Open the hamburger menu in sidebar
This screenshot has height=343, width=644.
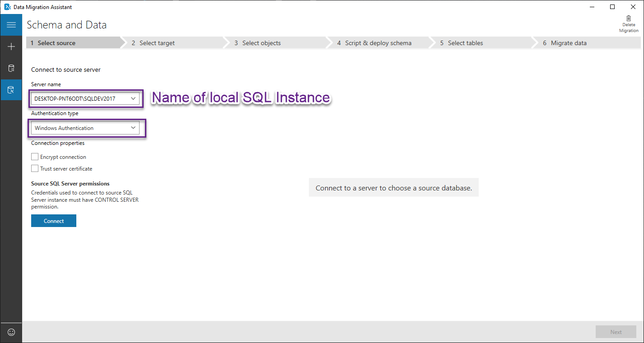11,25
